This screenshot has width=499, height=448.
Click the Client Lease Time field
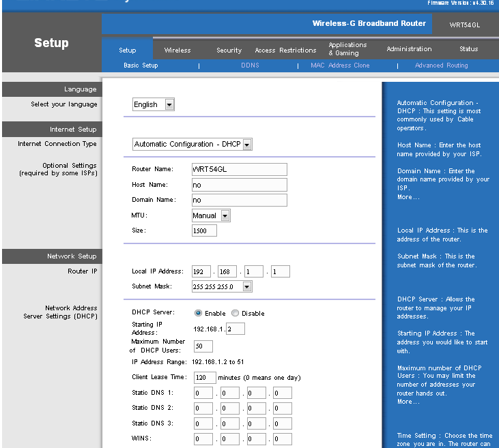[205, 377]
